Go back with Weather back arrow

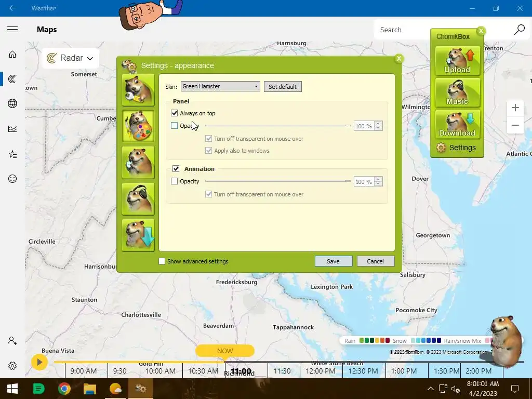coord(12,8)
